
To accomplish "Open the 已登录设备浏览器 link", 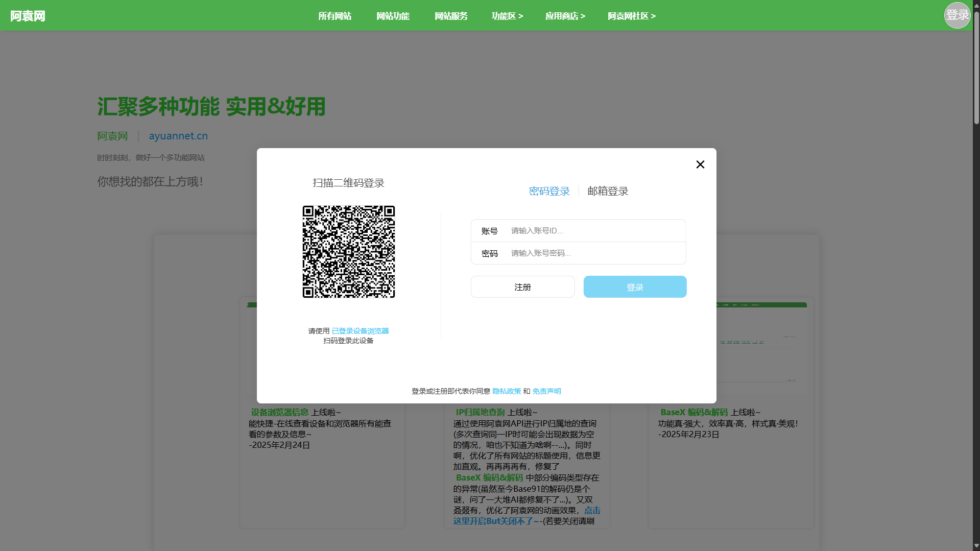I will point(360,331).
